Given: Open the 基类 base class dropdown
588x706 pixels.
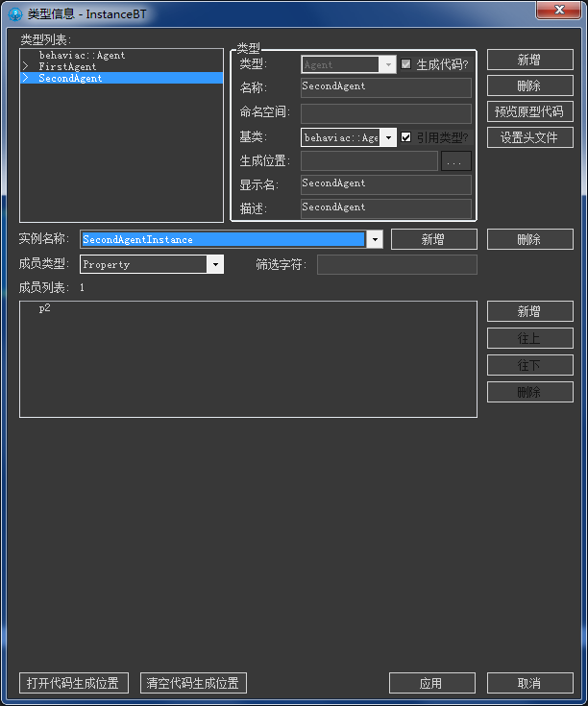Looking at the screenshot, I should 388,137.
